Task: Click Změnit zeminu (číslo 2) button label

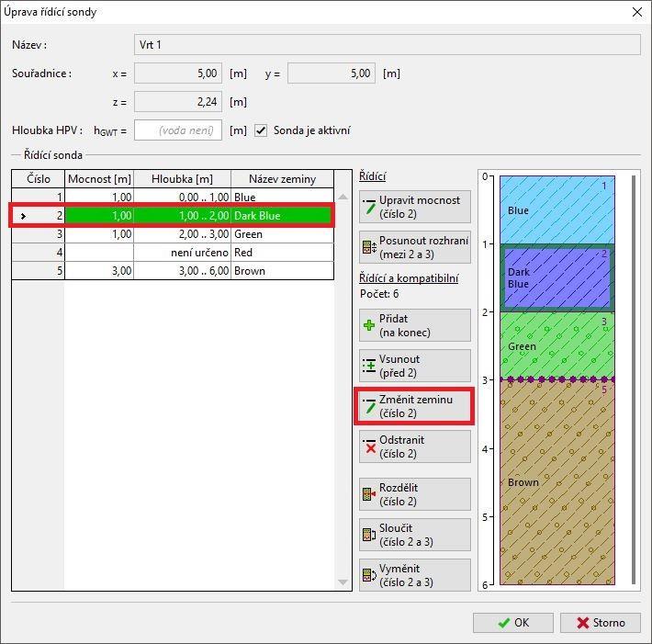Action: 416,406
